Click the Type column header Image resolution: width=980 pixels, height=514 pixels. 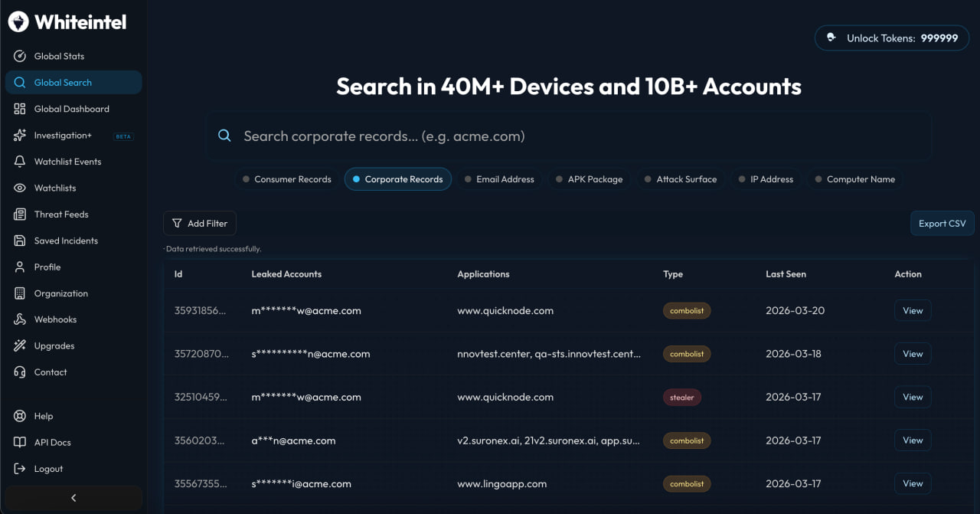coord(673,273)
